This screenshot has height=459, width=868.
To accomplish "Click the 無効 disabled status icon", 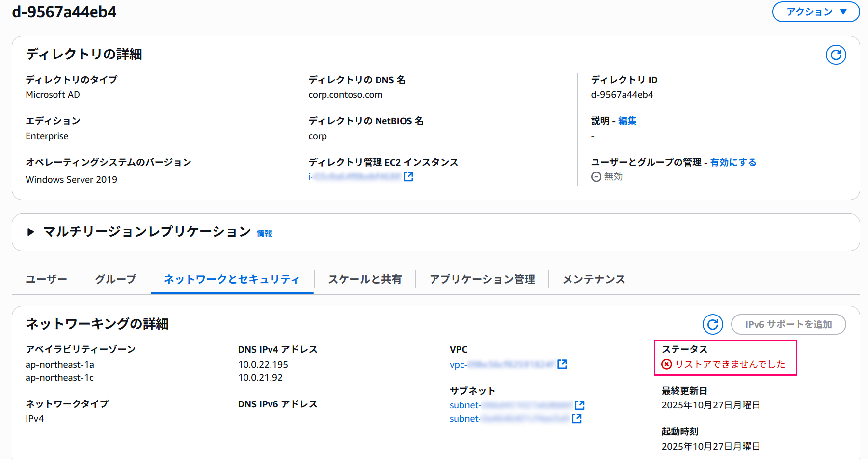I will point(596,176).
